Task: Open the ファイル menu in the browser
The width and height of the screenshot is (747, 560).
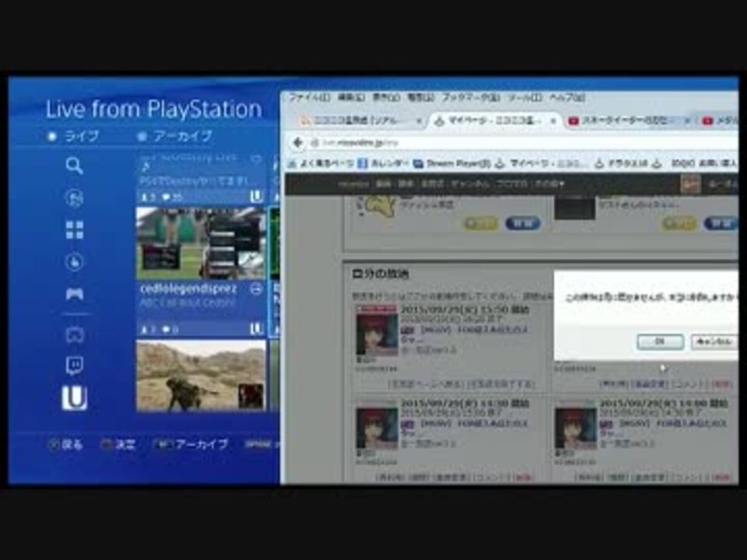Action: coord(310,98)
